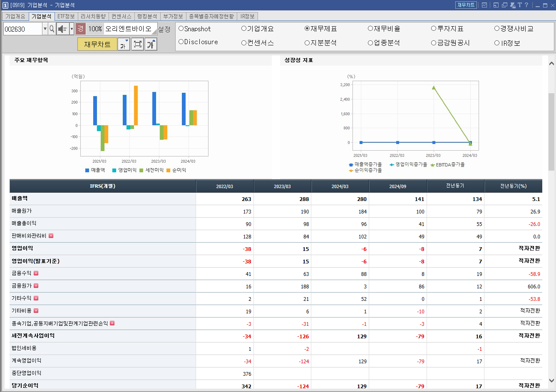Click the 매출액증가율 legend marker
This screenshot has width=556, height=392.
pyautogui.click(x=351, y=165)
